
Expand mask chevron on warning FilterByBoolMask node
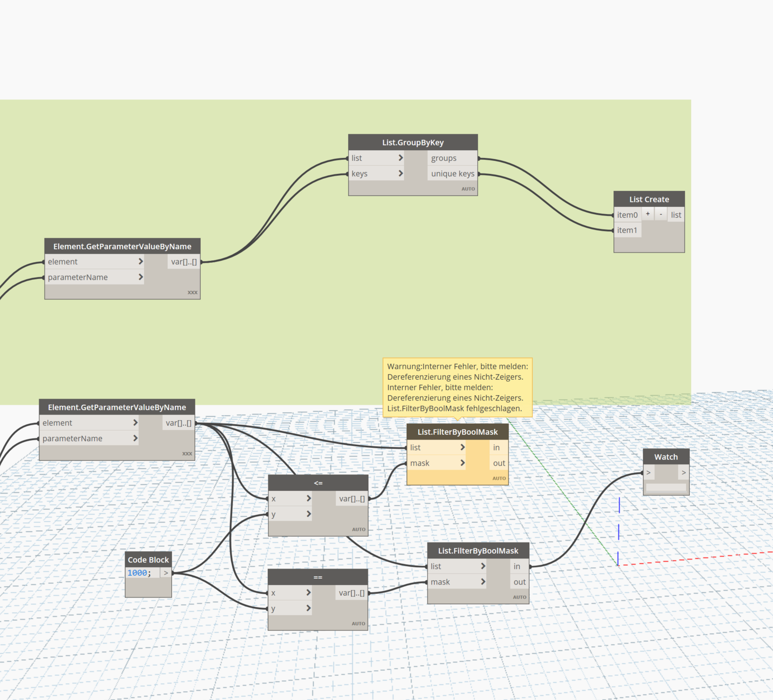(462, 463)
